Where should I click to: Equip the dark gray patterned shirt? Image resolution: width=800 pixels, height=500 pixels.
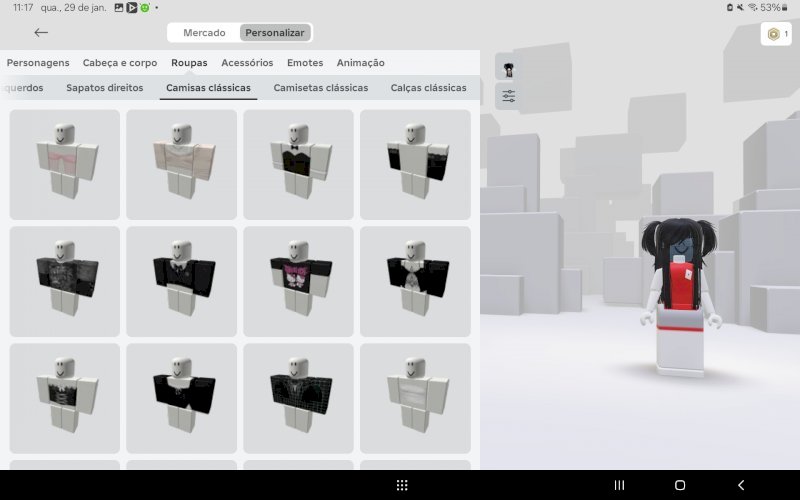pos(65,282)
